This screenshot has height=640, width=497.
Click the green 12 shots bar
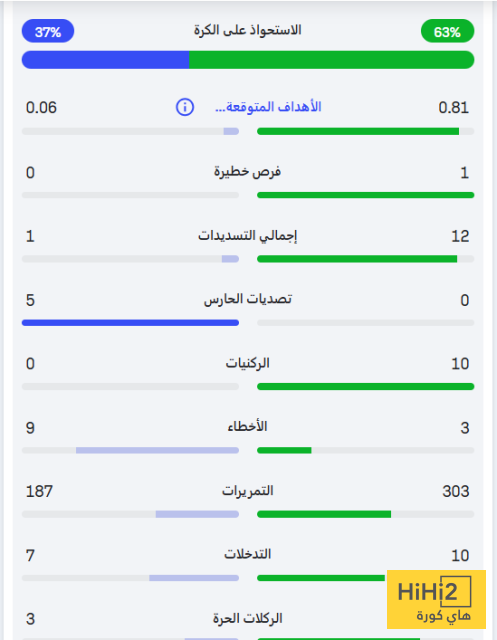point(357,259)
